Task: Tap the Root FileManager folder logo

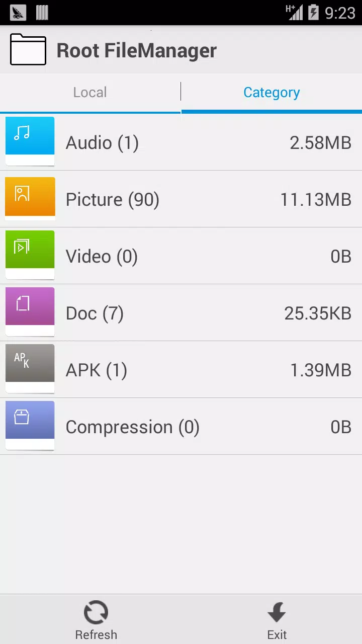Action: tap(28, 50)
